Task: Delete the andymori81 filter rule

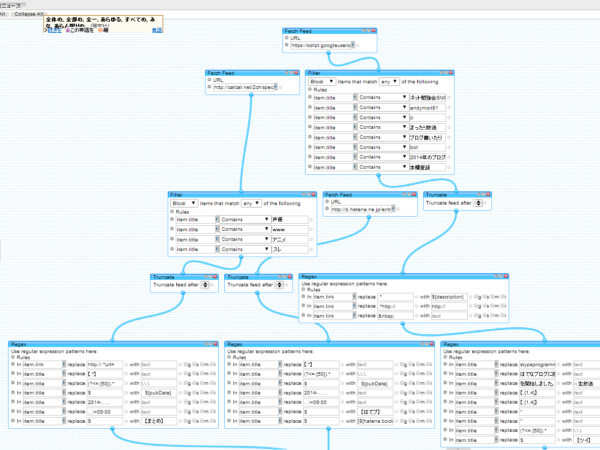Action: point(310,108)
